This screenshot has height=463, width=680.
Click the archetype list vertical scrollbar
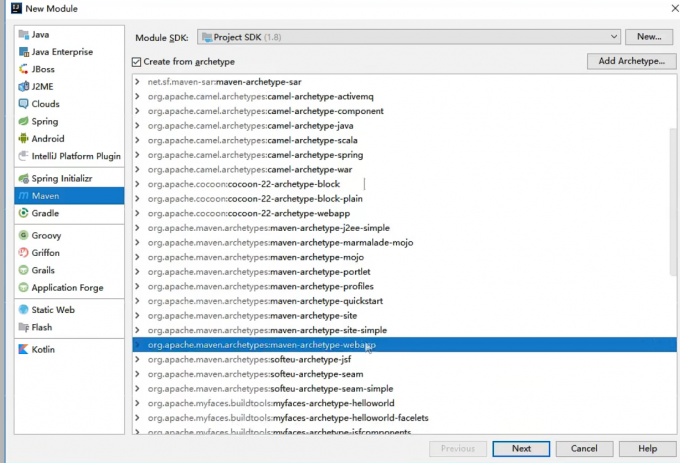673,202
